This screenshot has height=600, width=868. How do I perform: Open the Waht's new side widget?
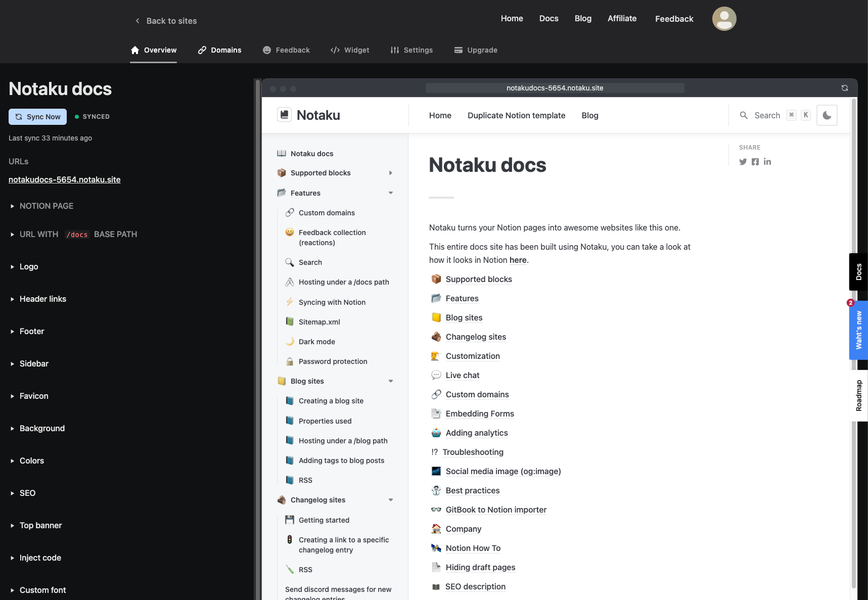(858, 330)
